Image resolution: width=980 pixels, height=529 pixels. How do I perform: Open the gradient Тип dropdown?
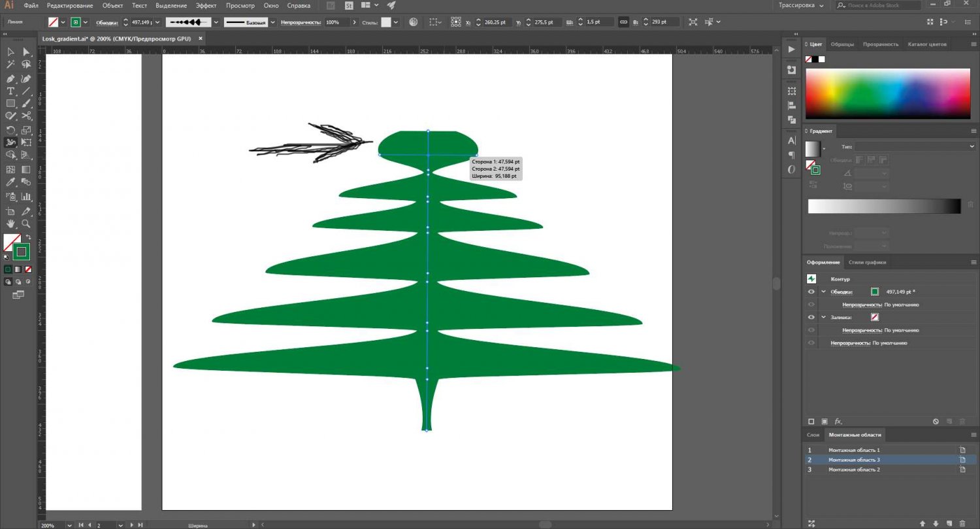tap(915, 147)
